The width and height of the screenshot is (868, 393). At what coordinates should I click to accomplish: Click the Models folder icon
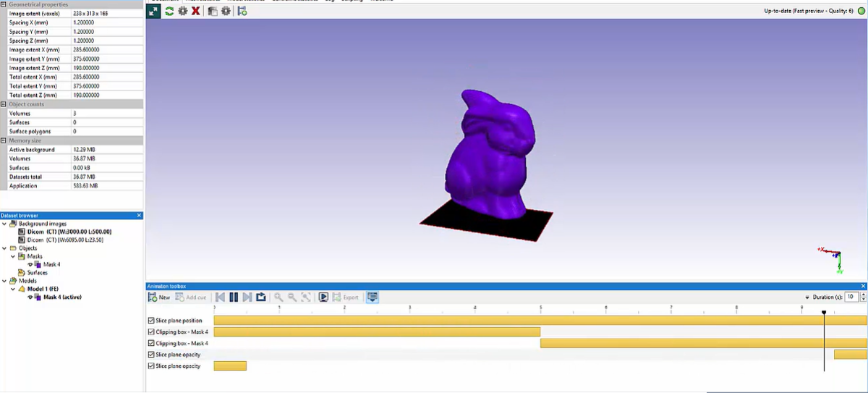(12, 281)
